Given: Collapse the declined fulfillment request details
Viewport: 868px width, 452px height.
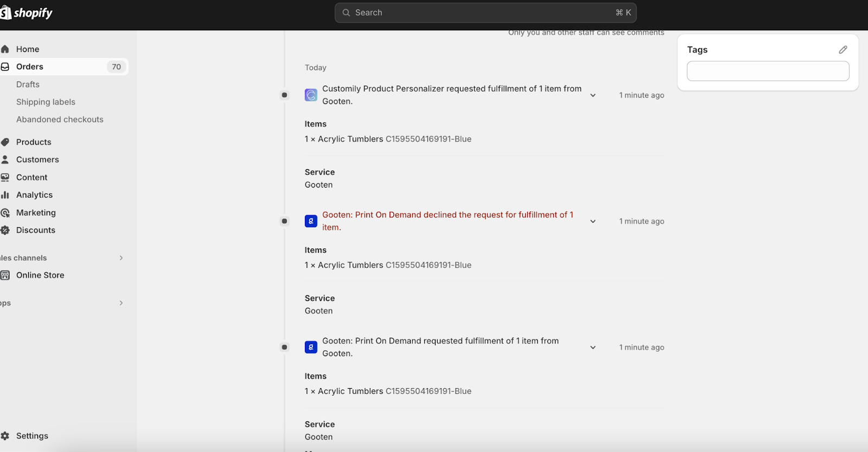Looking at the screenshot, I should [593, 222].
